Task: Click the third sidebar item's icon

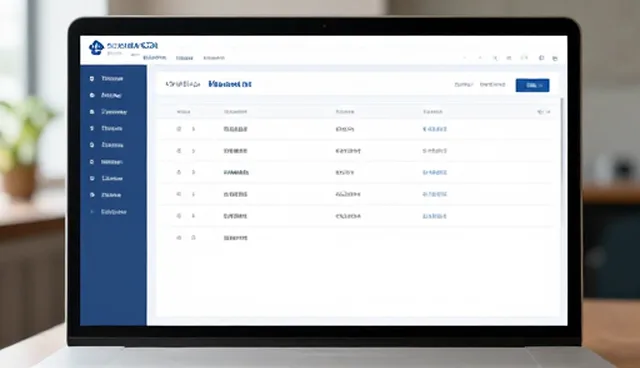Action: tap(92, 111)
